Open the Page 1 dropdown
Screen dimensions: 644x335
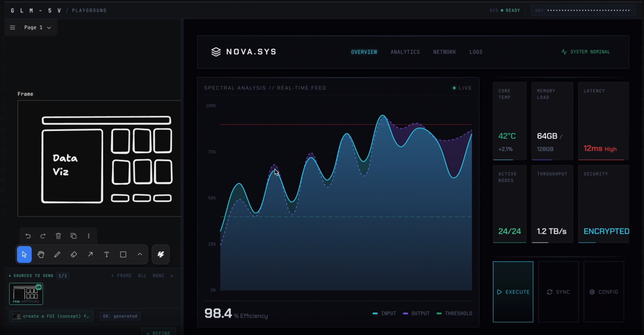tap(38, 28)
